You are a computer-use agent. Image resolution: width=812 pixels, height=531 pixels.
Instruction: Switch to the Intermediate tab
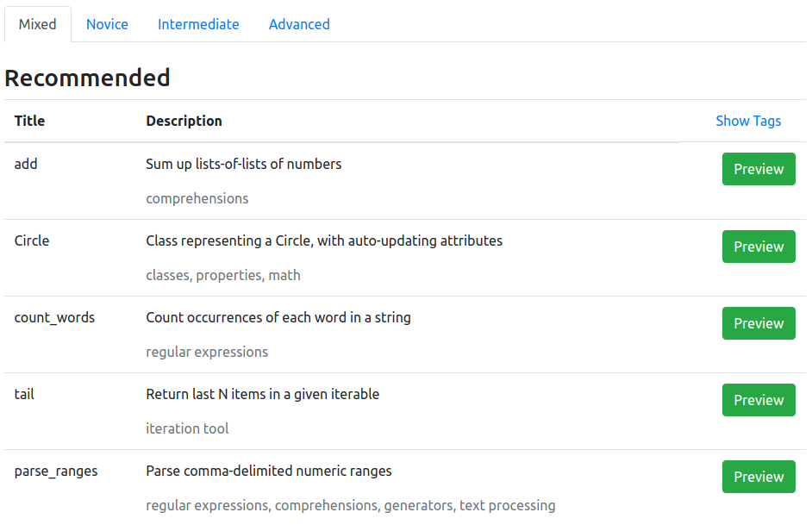pyautogui.click(x=198, y=24)
